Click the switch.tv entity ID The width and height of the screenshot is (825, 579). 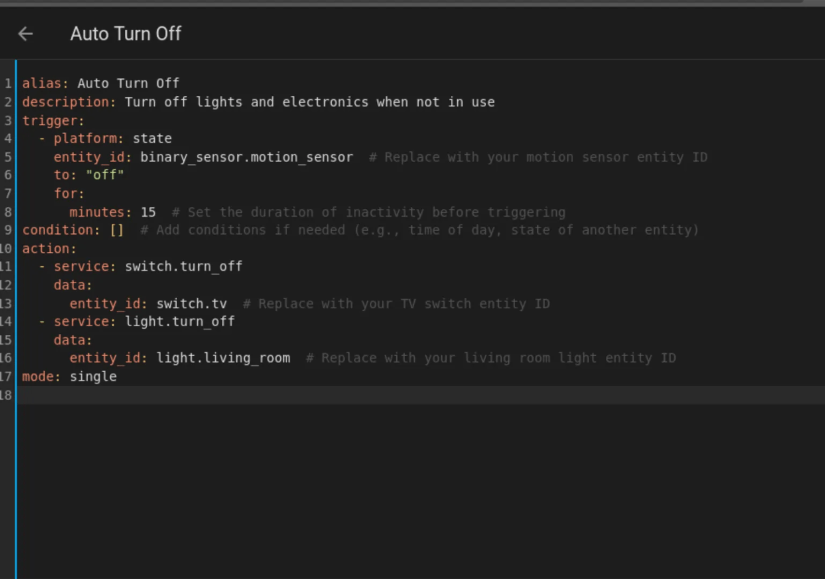pos(191,304)
